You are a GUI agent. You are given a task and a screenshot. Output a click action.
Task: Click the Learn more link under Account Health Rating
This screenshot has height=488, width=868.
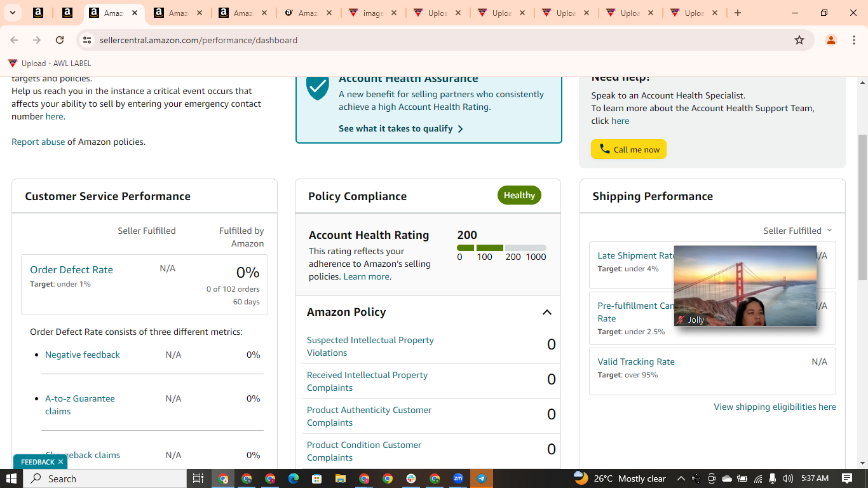(x=366, y=276)
